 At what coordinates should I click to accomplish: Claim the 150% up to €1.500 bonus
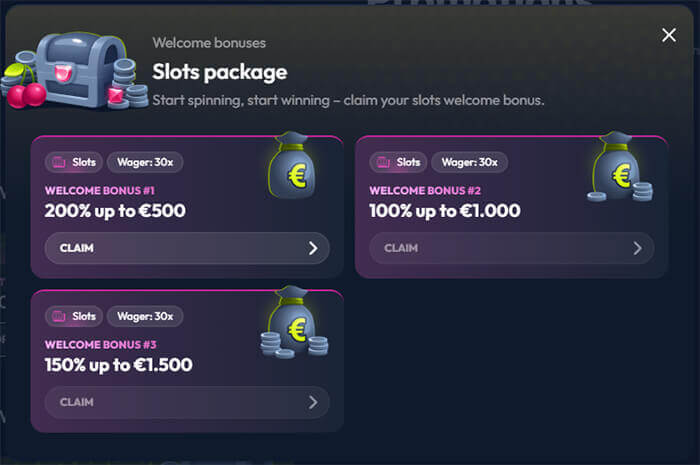[x=187, y=402]
